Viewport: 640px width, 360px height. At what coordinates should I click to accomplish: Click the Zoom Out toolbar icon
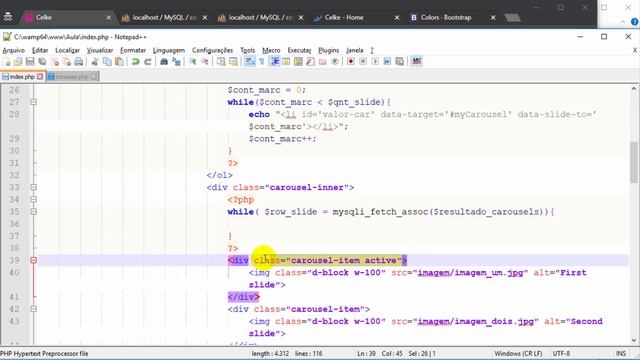(205, 61)
